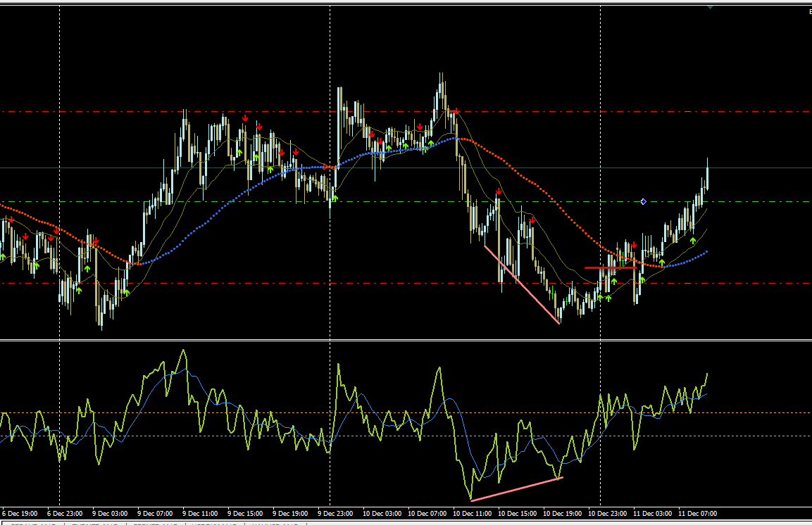The image size is (812, 525).
Task: Select the blue diamond marker on green line
Action: [x=643, y=202]
